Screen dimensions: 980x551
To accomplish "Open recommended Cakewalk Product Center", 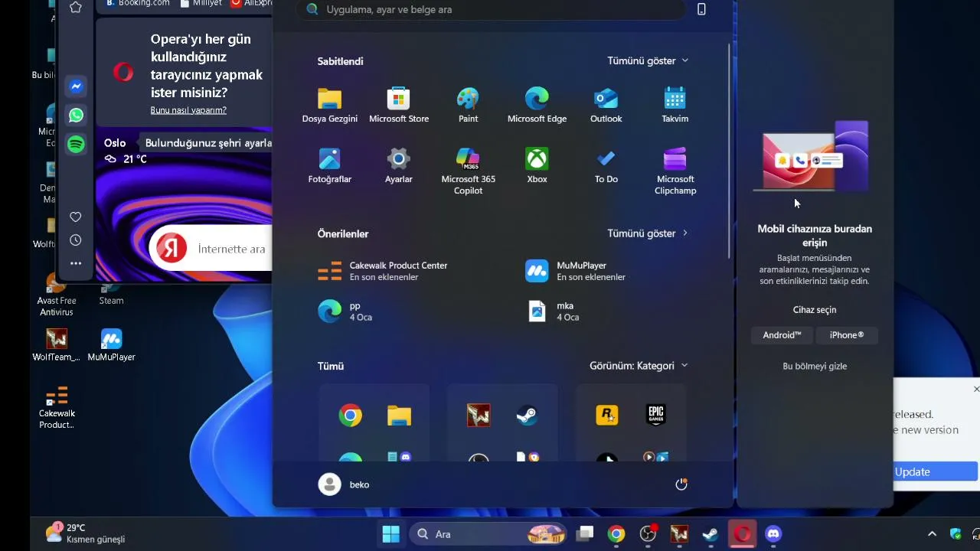I will coord(383,271).
